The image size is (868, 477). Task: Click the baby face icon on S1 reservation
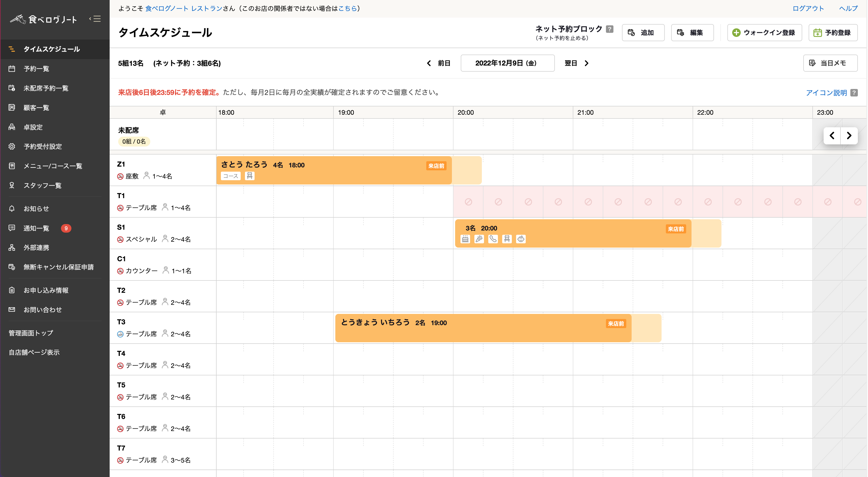pos(521,239)
